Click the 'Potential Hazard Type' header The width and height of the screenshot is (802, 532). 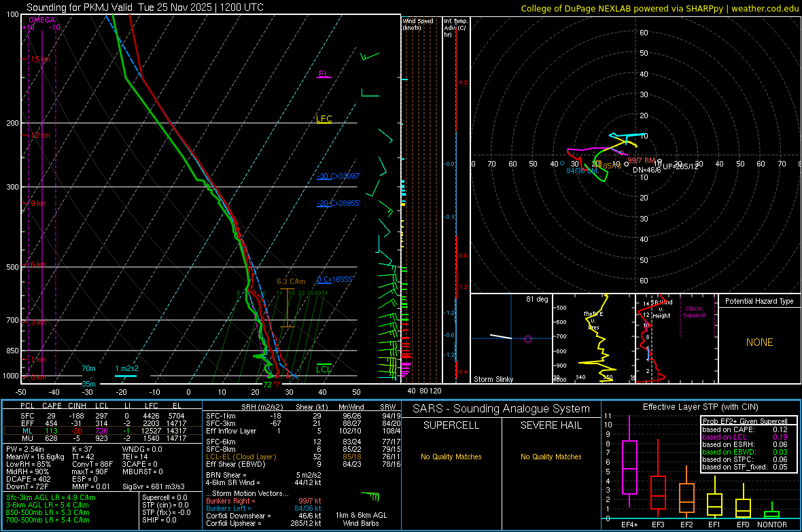[x=759, y=301]
